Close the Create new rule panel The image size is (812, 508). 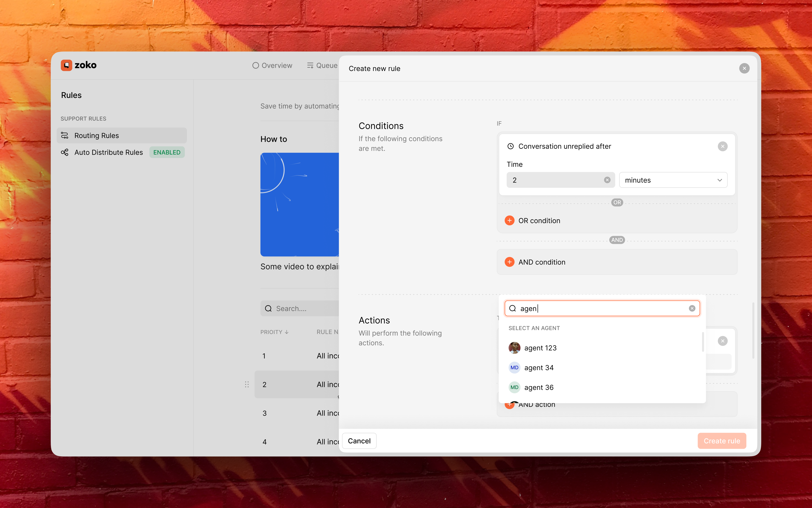click(744, 68)
